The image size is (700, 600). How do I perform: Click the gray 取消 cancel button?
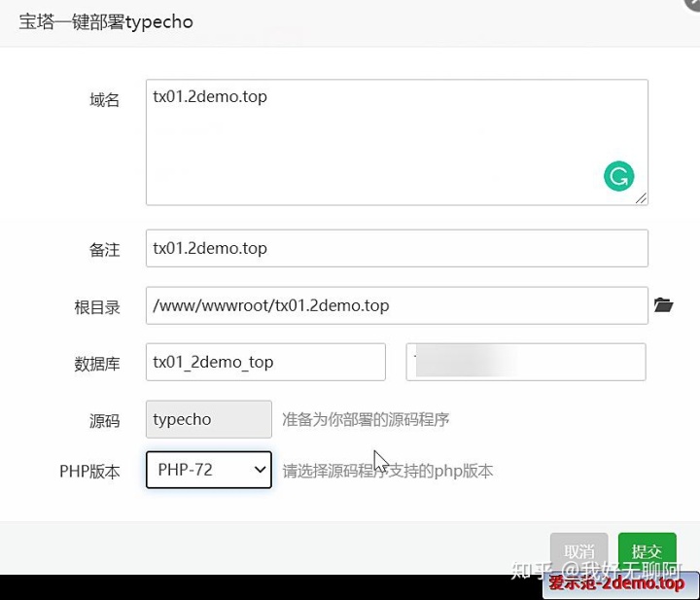[x=579, y=551]
